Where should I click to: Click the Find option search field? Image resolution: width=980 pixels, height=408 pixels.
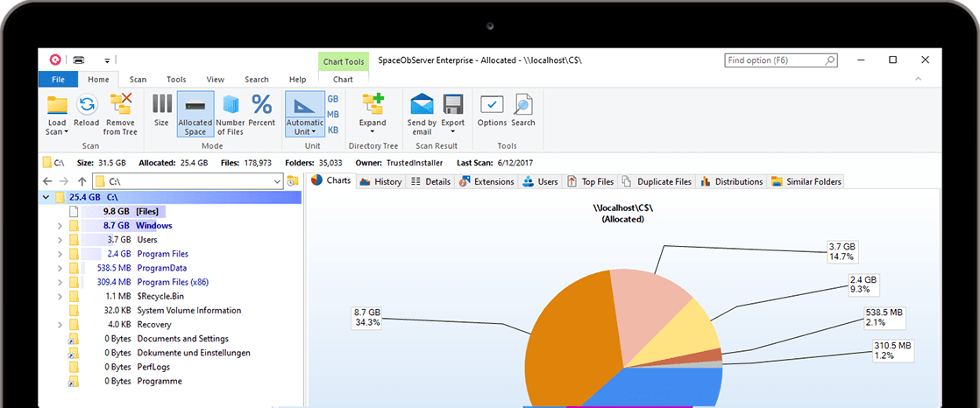[x=781, y=60]
